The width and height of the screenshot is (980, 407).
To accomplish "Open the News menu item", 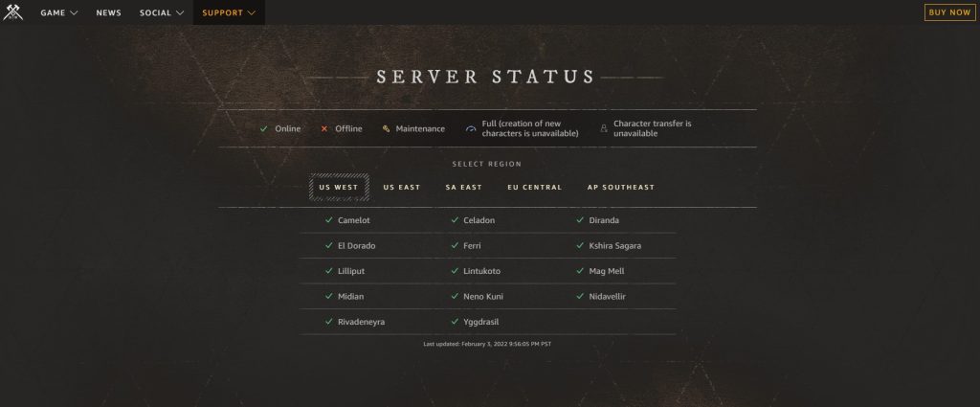I will coord(109,12).
